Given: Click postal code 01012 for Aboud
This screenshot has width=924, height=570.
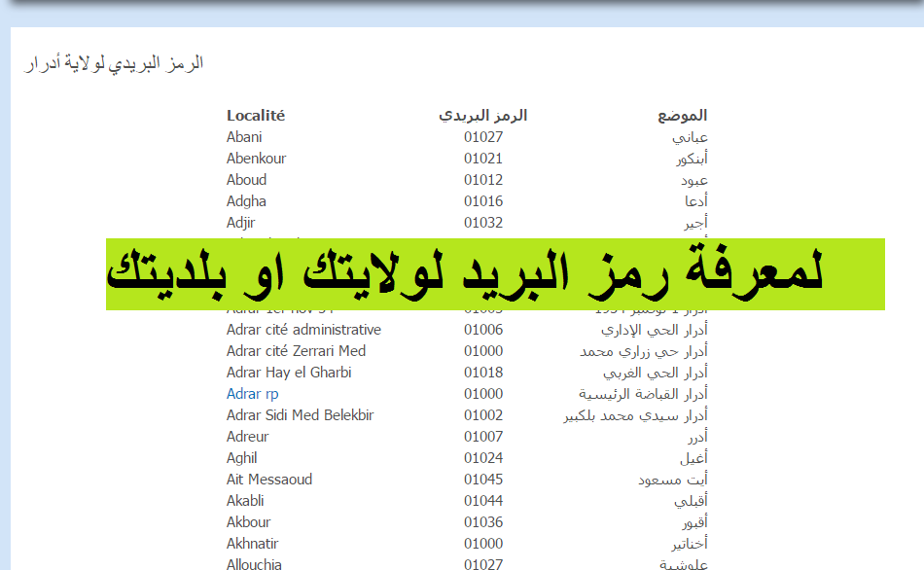Looking at the screenshot, I should tap(483, 180).
